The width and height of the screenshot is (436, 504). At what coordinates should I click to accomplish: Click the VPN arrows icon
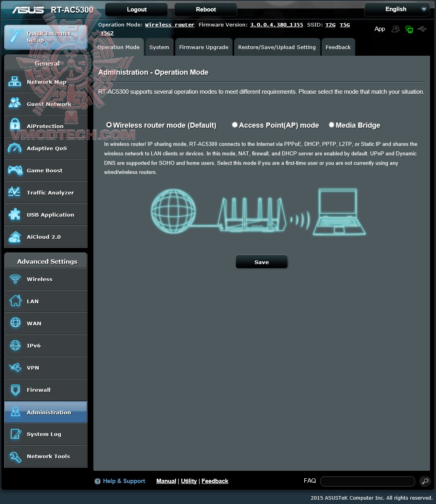pos(15,367)
